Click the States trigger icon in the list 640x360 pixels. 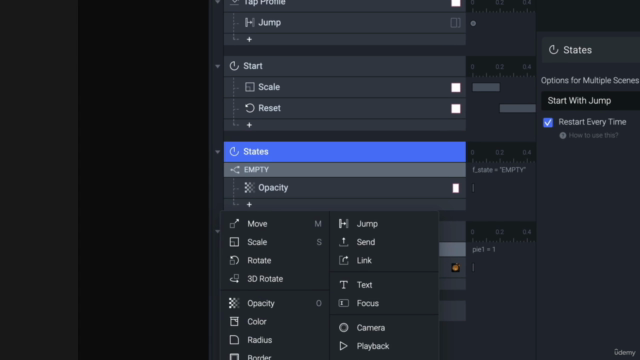point(234,151)
